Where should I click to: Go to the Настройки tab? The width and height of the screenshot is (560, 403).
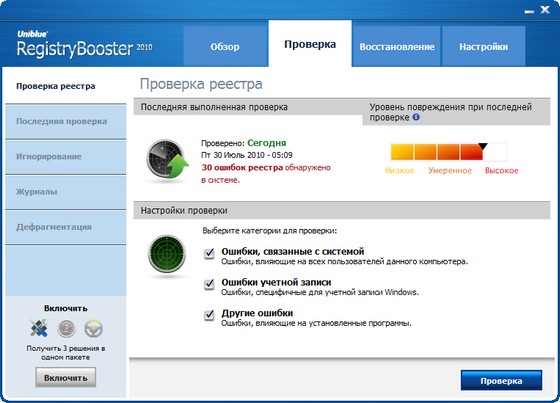pyautogui.click(x=484, y=46)
